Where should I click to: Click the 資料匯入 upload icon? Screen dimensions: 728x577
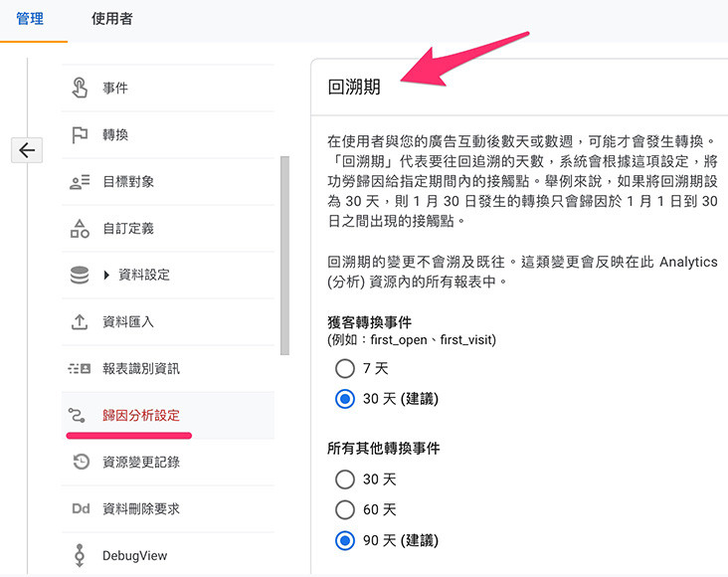pyautogui.click(x=80, y=321)
